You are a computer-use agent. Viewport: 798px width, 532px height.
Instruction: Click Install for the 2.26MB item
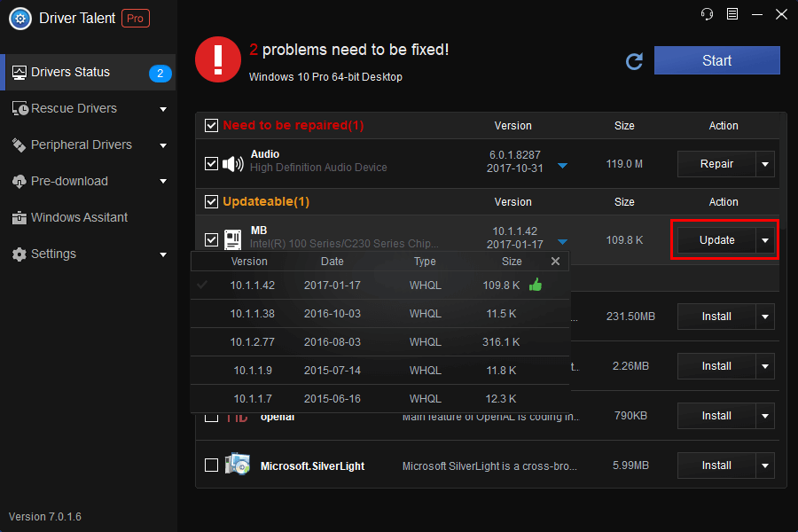tap(716, 366)
